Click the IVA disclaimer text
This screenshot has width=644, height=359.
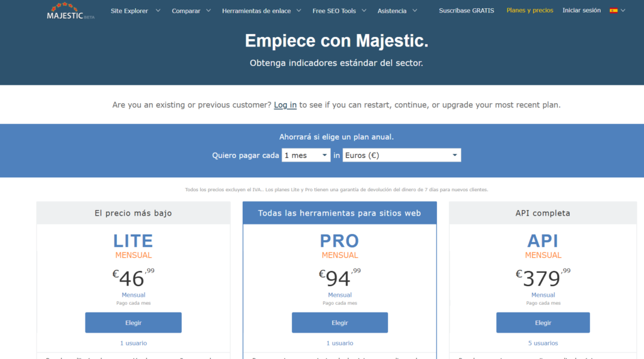coord(336,190)
